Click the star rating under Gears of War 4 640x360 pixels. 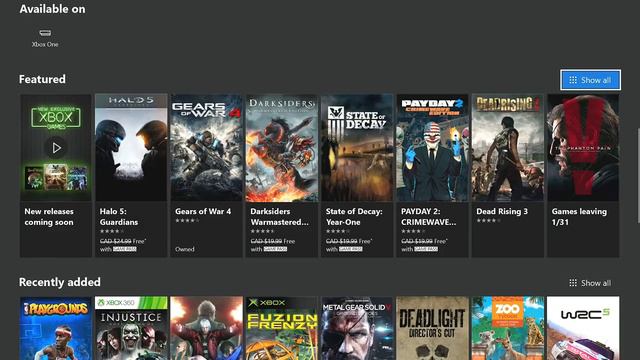187,221
